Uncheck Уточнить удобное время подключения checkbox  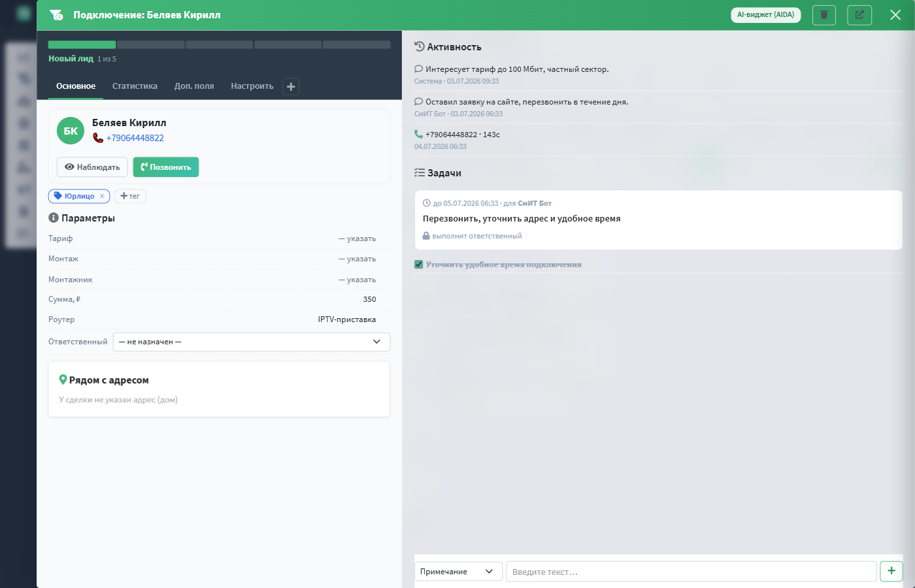click(419, 265)
